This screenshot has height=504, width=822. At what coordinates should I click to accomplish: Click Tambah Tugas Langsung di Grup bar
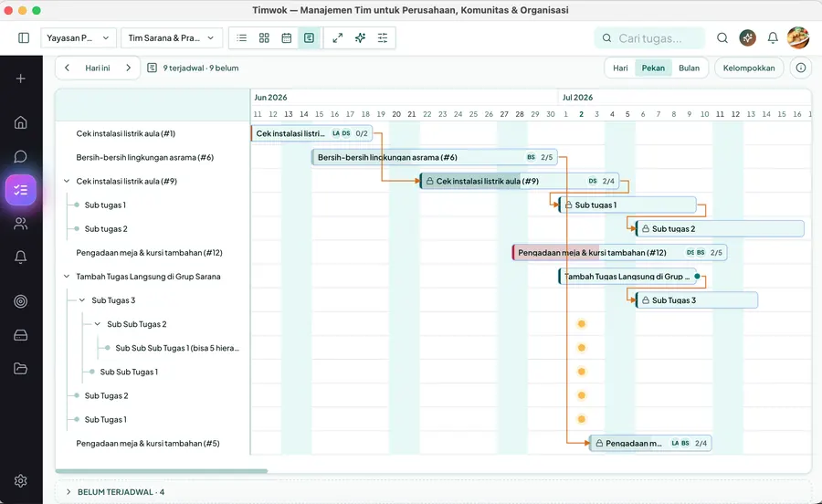627,277
